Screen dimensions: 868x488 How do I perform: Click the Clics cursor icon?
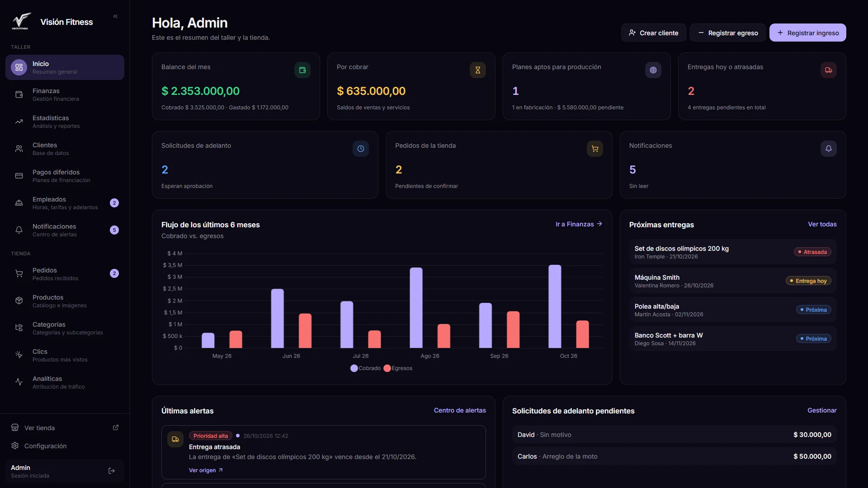[x=19, y=355]
